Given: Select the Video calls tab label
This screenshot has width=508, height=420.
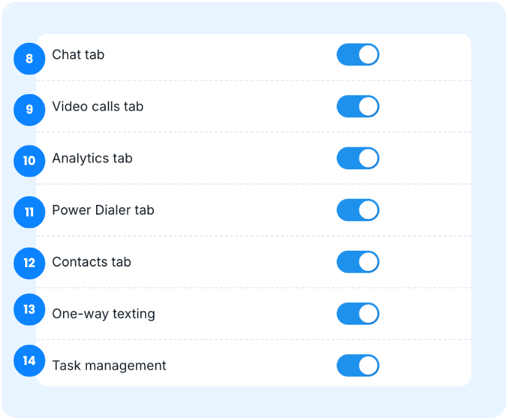Looking at the screenshot, I should coord(98,107).
